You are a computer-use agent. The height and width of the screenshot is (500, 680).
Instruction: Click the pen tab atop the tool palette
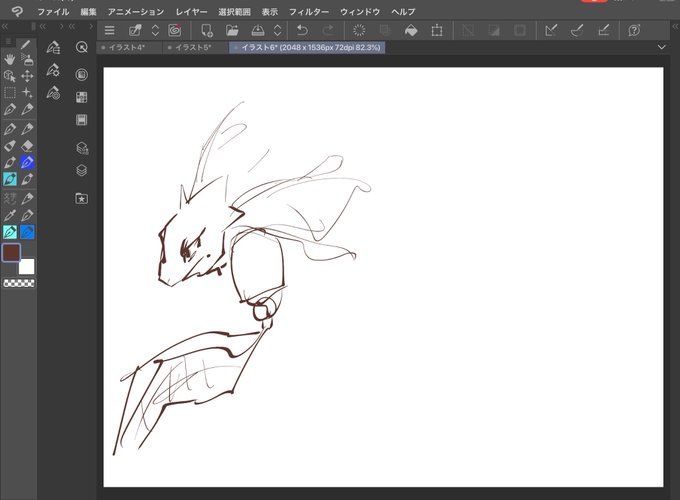click(x=26, y=43)
